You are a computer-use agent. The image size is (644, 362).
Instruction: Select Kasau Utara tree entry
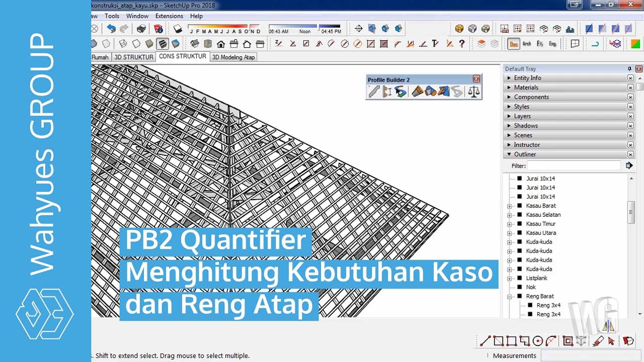pos(541,233)
